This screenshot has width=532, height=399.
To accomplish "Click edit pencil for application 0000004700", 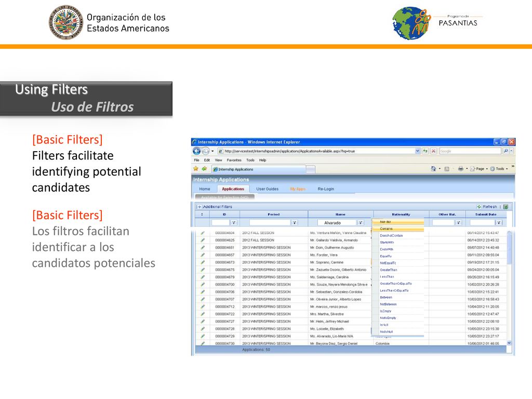I will 203,284.
